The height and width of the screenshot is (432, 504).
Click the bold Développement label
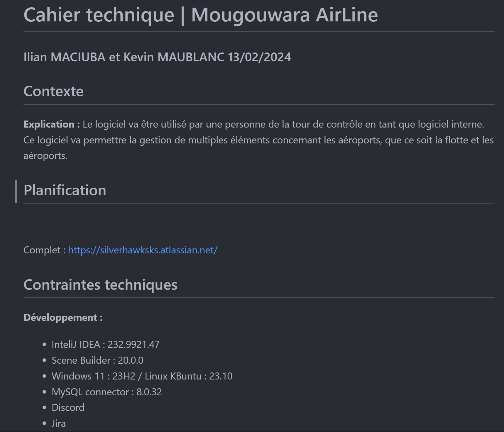[x=63, y=318]
